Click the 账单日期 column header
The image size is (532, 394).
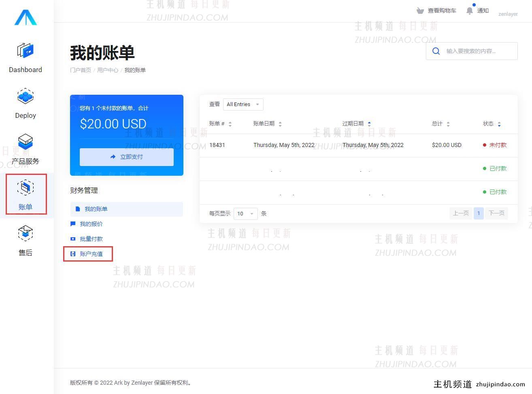tap(264, 124)
